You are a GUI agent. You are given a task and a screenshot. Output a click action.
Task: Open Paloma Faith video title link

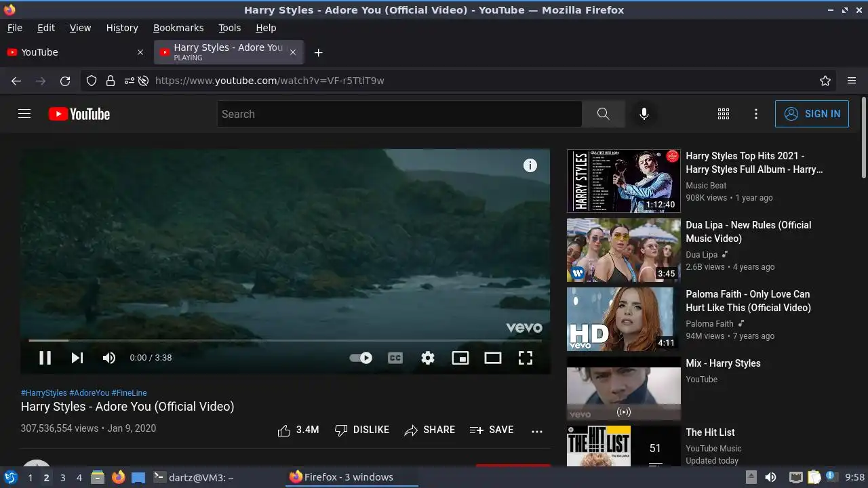(748, 301)
